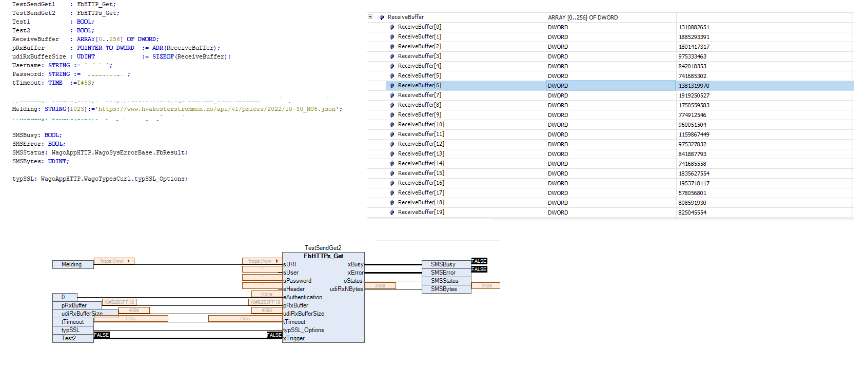The height and width of the screenshot is (387, 868).
Task: Select the tTimeout input variable box
Action: click(x=73, y=322)
